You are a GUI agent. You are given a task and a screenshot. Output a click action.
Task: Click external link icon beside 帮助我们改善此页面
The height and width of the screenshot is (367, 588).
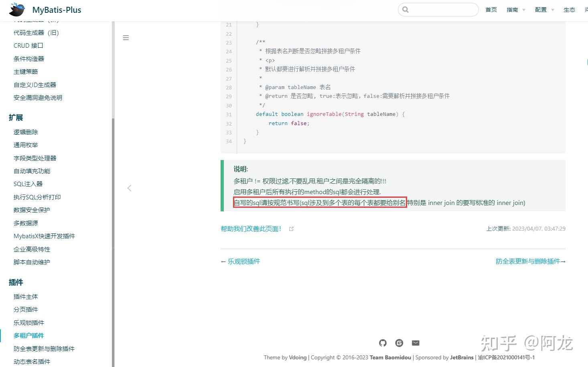click(292, 229)
